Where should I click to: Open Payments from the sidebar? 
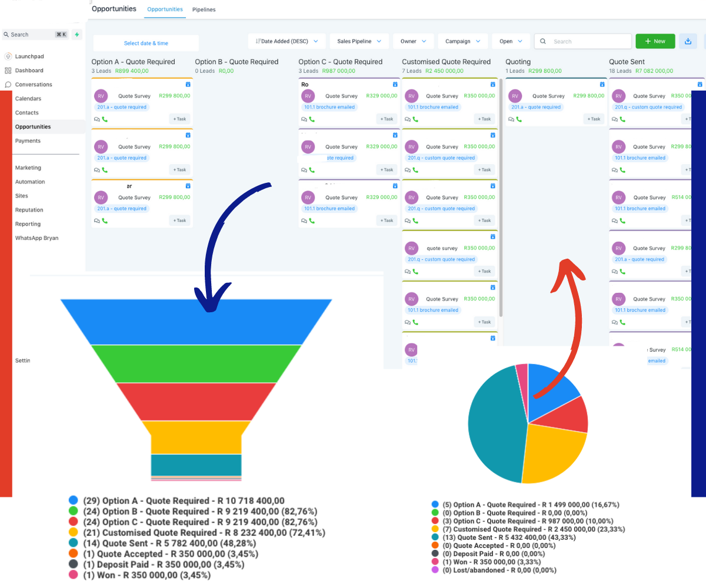(28, 141)
